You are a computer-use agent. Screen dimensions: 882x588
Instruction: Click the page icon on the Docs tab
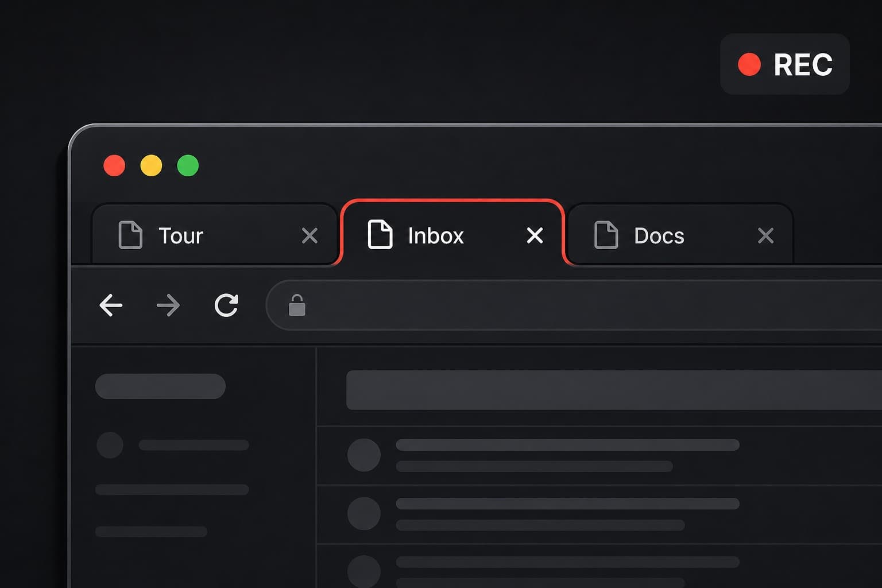click(606, 235)
